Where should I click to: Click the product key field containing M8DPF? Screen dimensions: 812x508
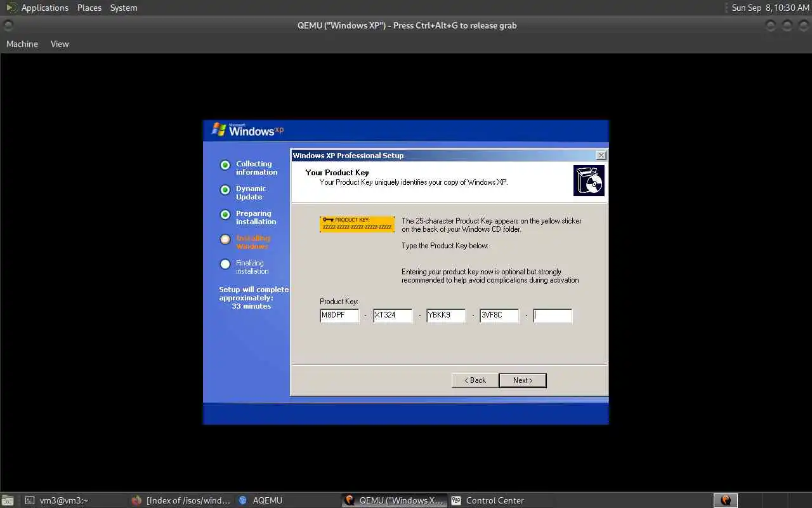click(339, 315)
